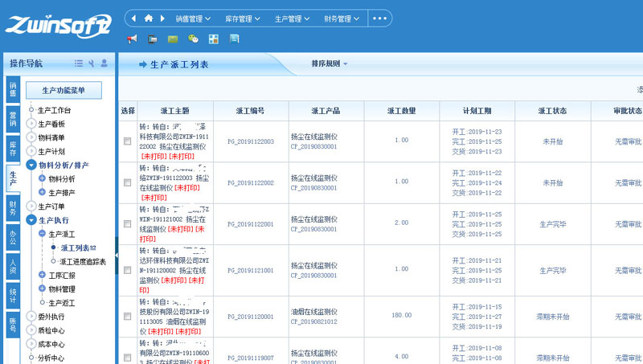Click the colored grid apps icon
This screenshot has width=643, height=364.
[x=213, y=38]
